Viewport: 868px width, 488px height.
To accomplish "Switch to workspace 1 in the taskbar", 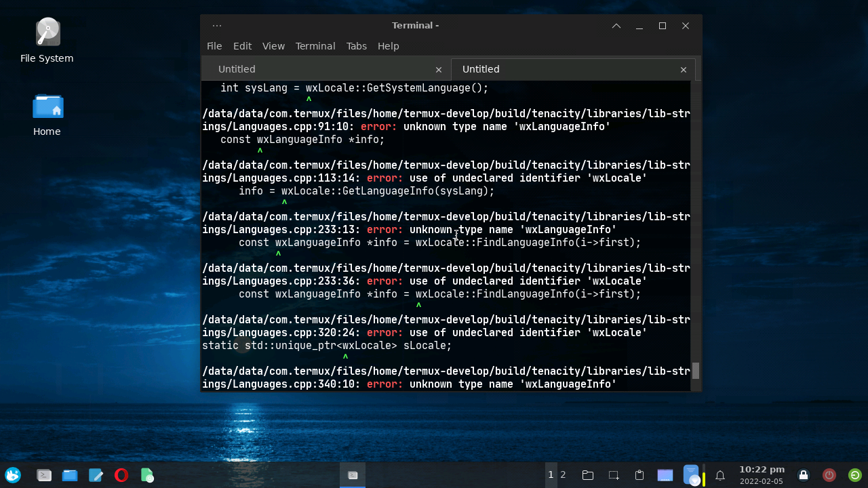I will click(x=550, y=474).
